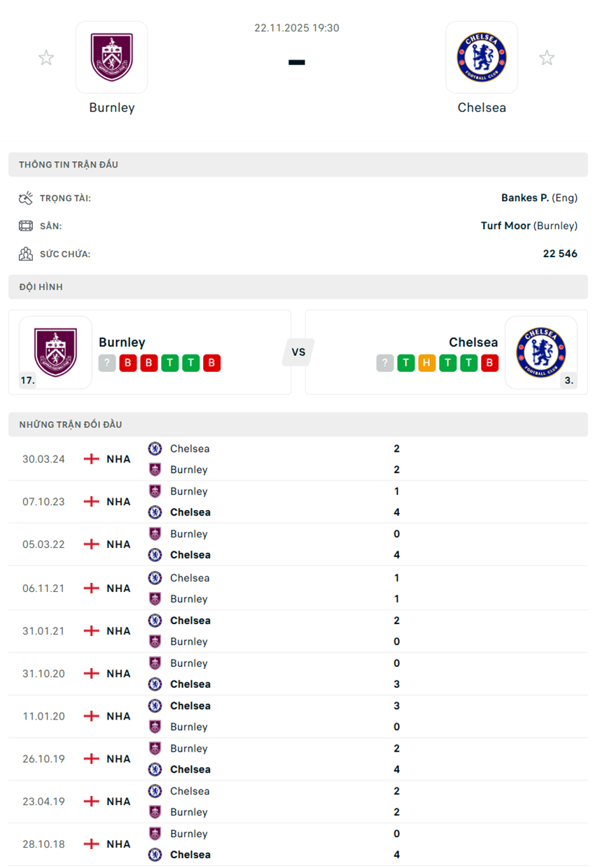Screen dimensions: 595x868
Task: Click the Chelsea badge in the lineup panel
Action: point(542,352)
